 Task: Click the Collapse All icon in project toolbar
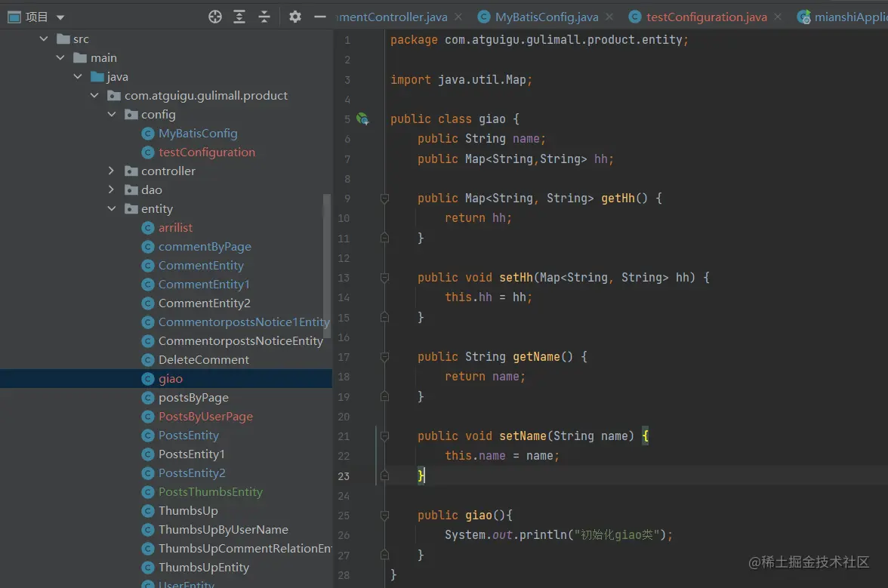pos(264,17)
